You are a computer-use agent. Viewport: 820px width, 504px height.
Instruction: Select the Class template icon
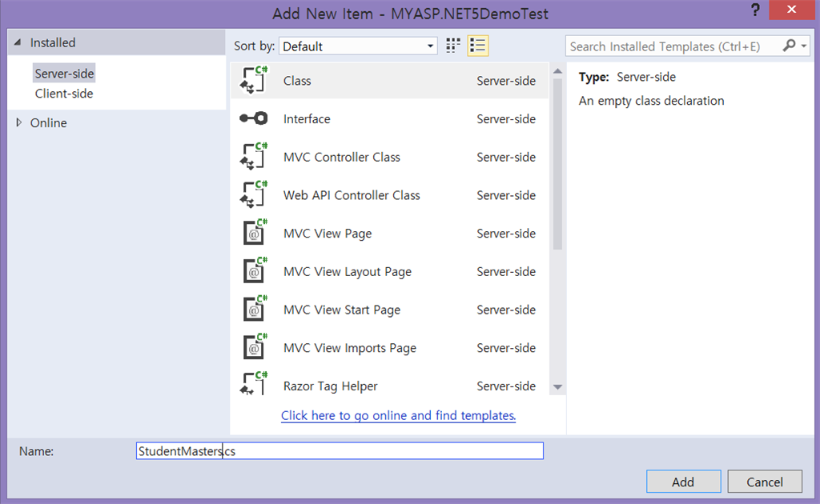click(x=254, y=81)
